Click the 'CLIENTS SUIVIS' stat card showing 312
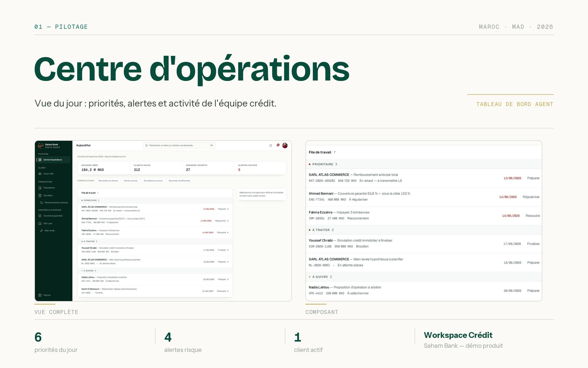Viewport: 588px width, 368px height. (x=156, y=168)
